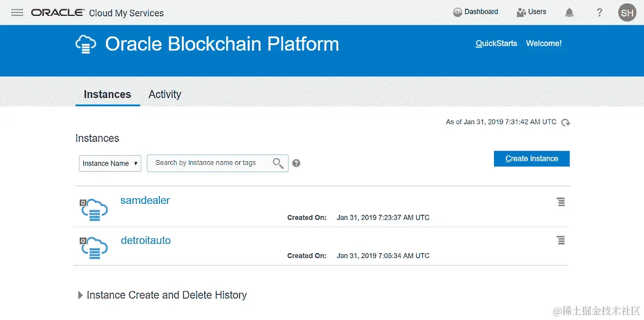The image size is (644, 320).
Task: Click the Create Instance button
Action: [531, 159]
